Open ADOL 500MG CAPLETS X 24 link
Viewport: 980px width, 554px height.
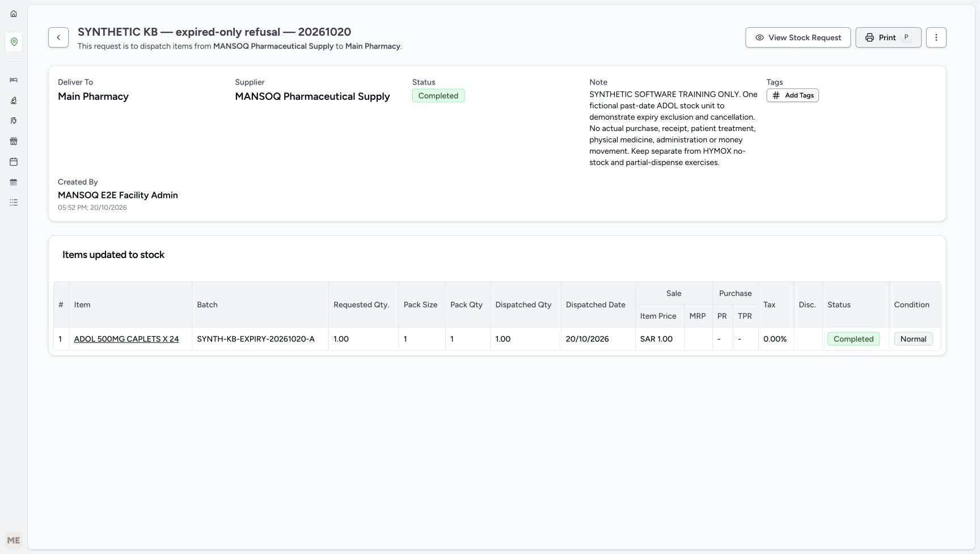(x=126, y=339)
